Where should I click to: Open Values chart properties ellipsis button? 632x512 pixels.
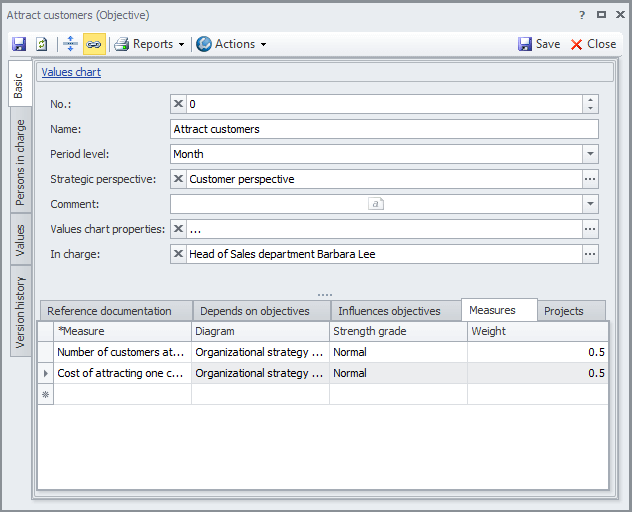(590, 229)
